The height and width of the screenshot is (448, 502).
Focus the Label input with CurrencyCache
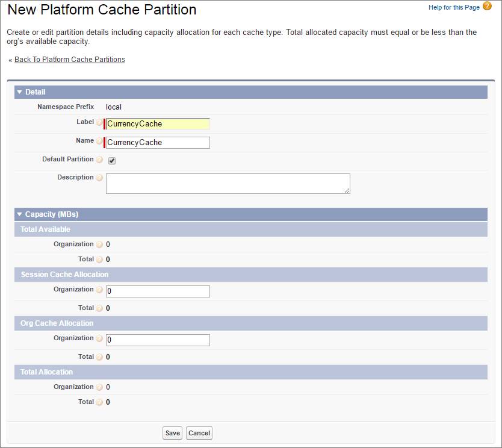158,124
